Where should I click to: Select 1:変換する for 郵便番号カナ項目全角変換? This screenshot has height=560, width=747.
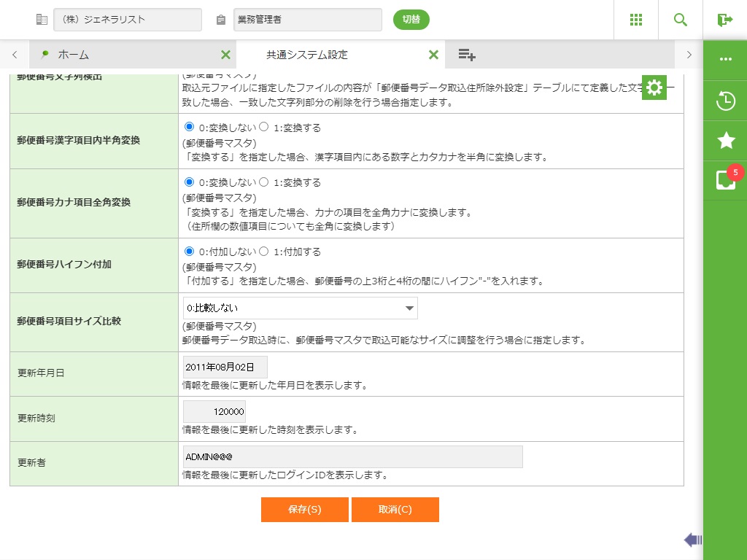pos(264,182)
